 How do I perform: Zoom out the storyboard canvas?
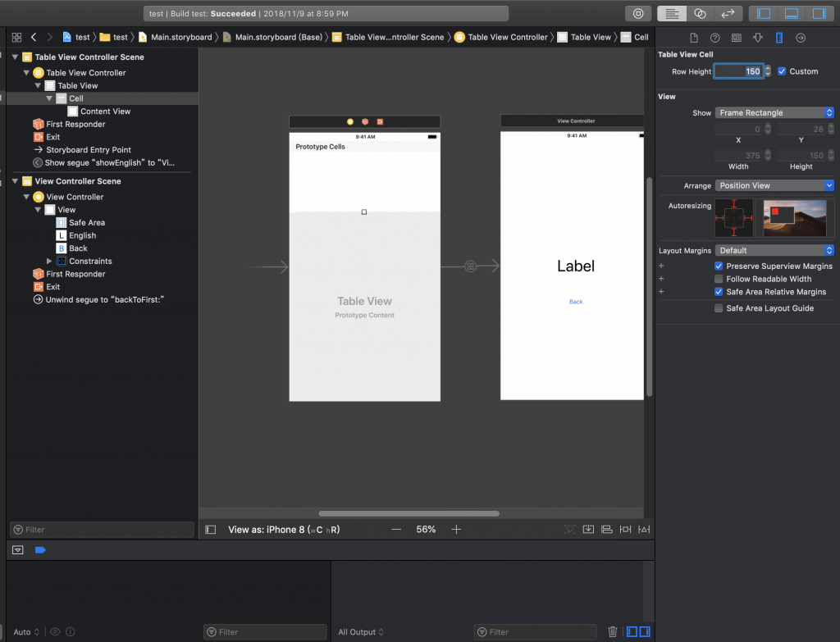pyautogui.click(x=396, y=530)
